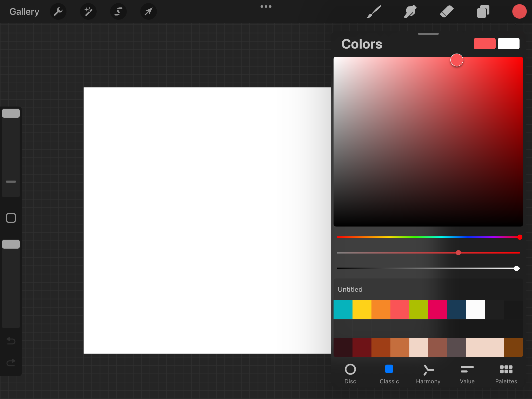Tap the undo arrow on the sidebar

coord(11,341)
